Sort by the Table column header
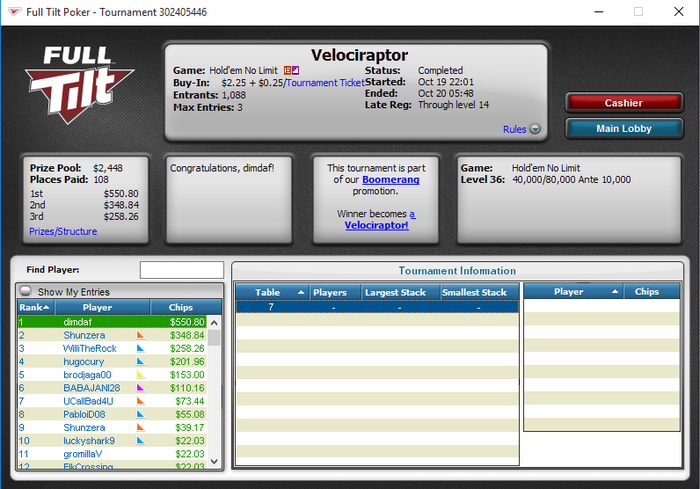The height and width of the screenshot is (489, 700). [272, 292]
